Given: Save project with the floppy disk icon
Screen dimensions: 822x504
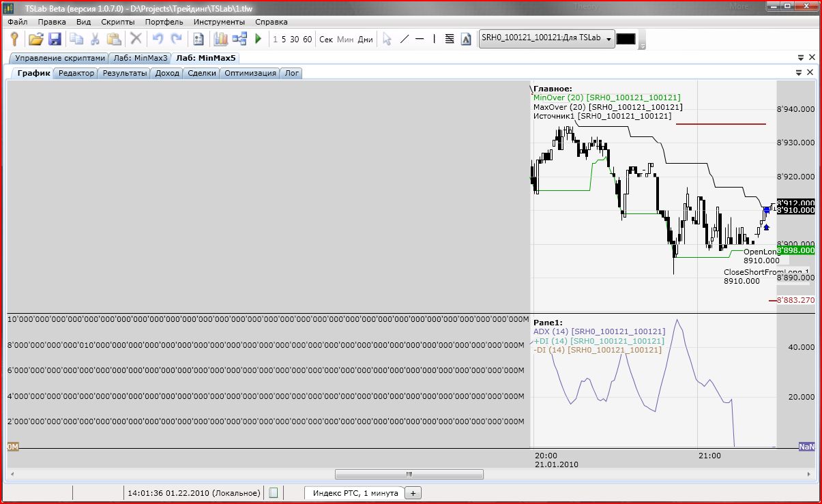Looking at the screenshot, I should pos(55,39).
